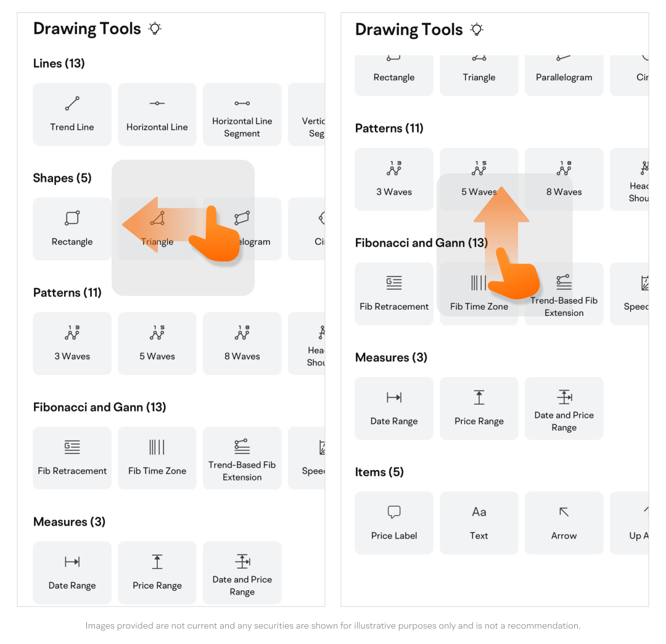Click lightbulb icon beside left Drawing Tools title
Viewport: 666px width, 644px height.
coord(155,28)
